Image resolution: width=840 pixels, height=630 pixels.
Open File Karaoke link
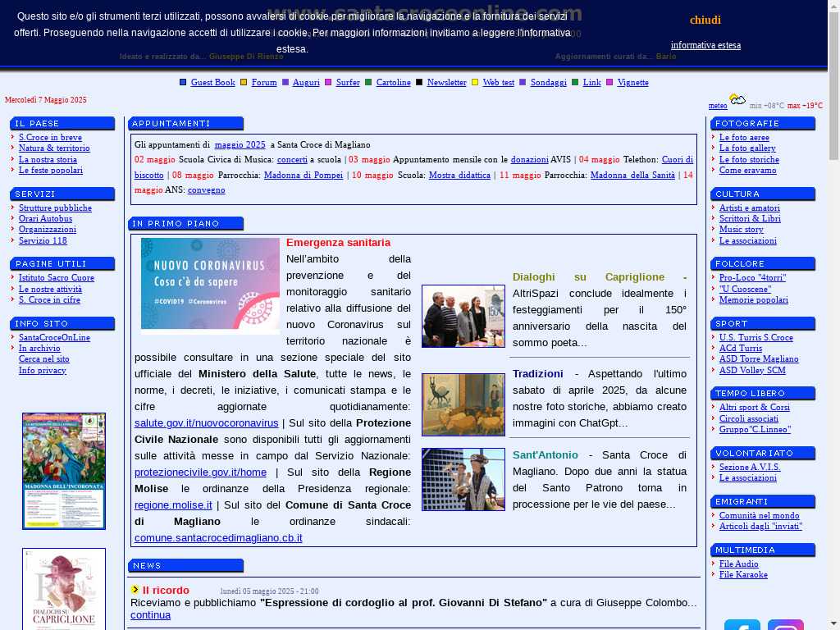click(x=743, y=574)
